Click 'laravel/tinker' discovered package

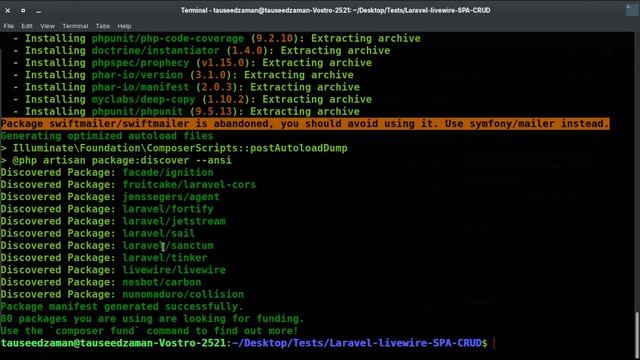point(165,258)
